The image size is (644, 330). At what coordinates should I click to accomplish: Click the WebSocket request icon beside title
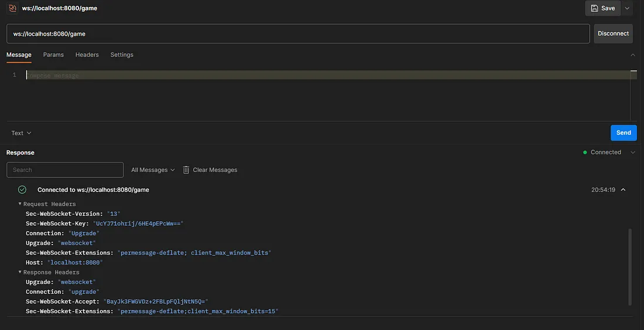pos(12,8)
